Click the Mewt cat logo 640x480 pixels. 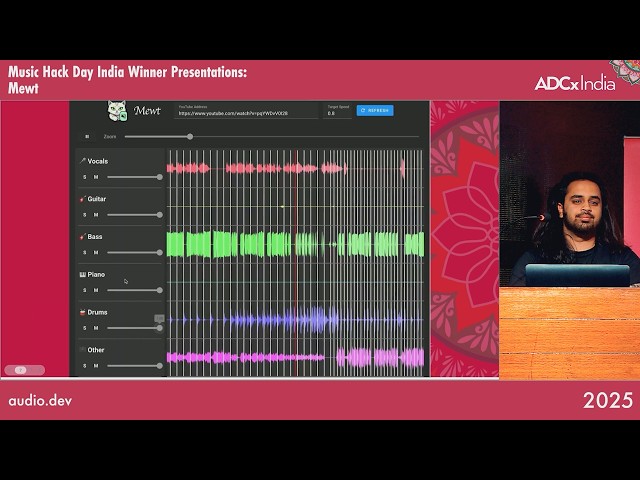coord(117,111)
